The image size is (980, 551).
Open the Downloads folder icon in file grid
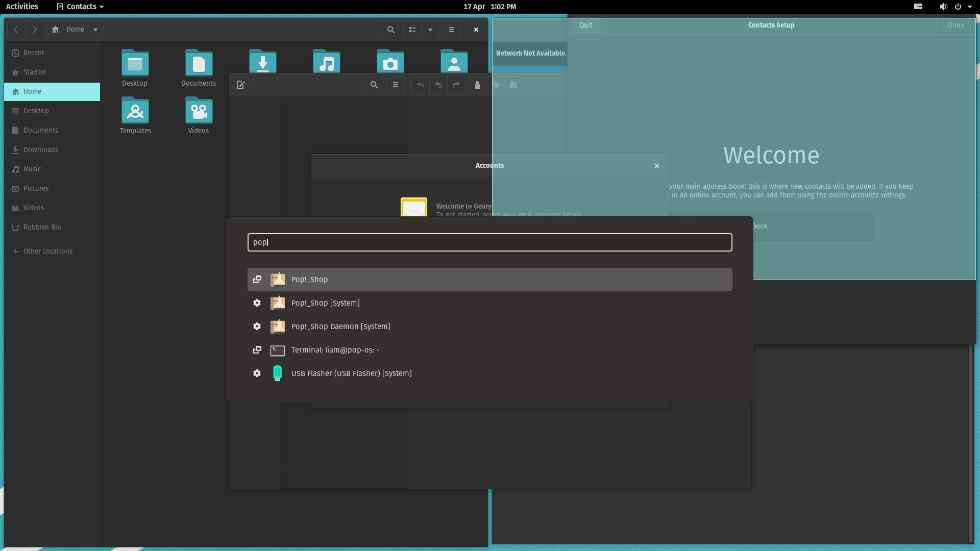tap(263, 61)
